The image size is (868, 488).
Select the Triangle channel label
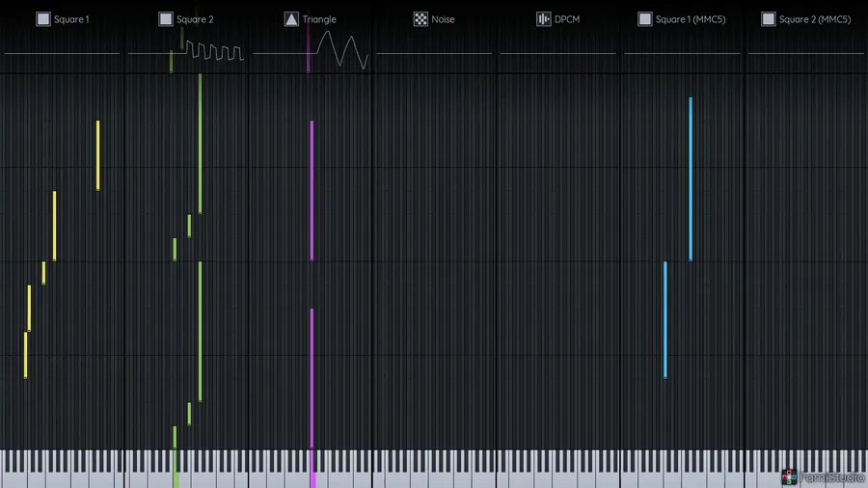(x=319, y=19)
